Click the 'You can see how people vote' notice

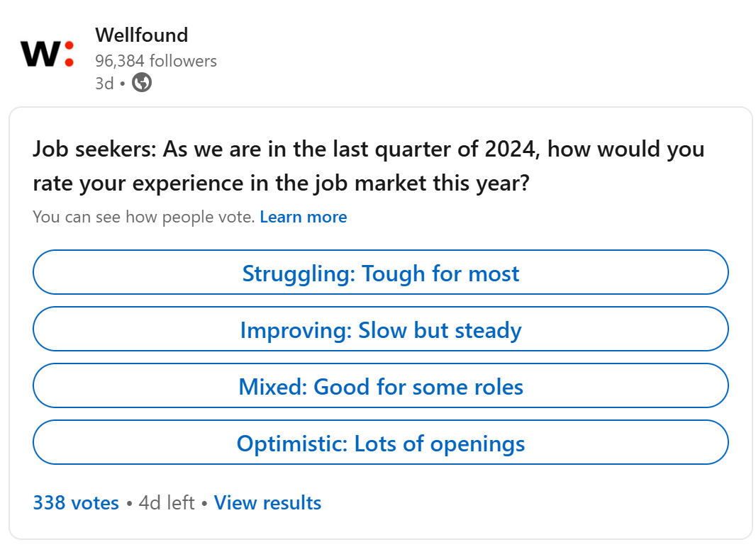[x=143, y=217]
